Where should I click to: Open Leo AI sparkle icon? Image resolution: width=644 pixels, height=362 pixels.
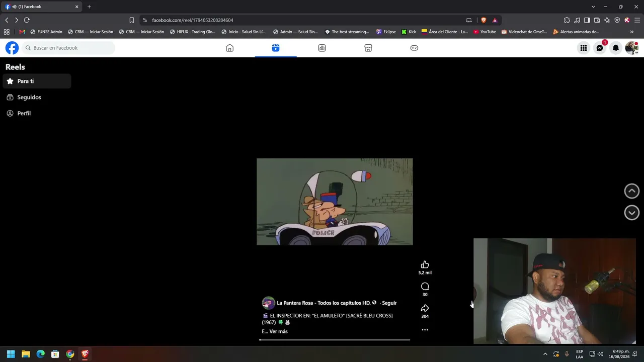click(607, 20)
